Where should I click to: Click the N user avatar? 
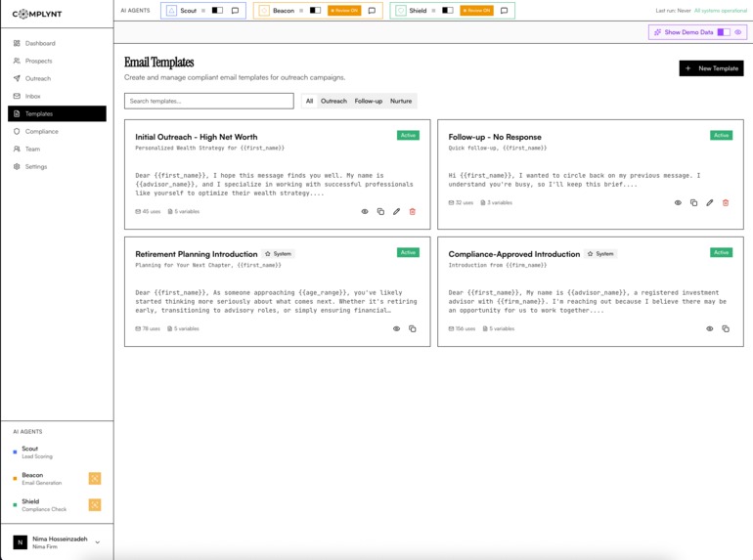click(x=21, y=542)
